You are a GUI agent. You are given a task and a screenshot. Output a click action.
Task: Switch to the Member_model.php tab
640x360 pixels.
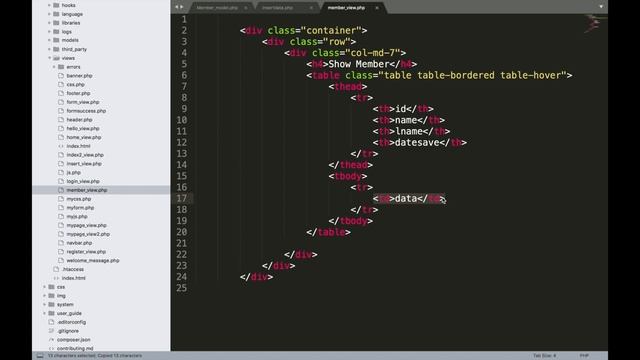pos(218,8)
